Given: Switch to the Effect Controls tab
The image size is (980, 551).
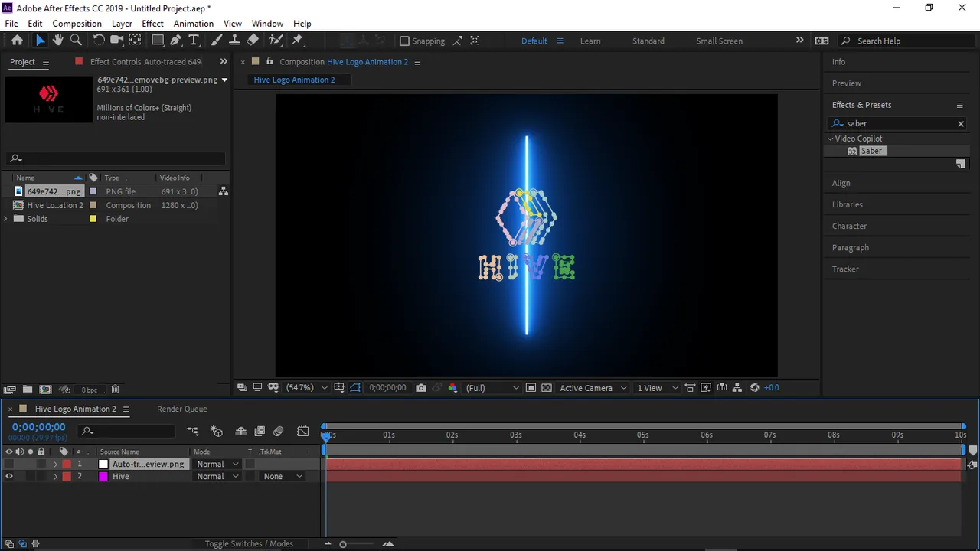Looking at the screenshot, I should click(145, 62).
